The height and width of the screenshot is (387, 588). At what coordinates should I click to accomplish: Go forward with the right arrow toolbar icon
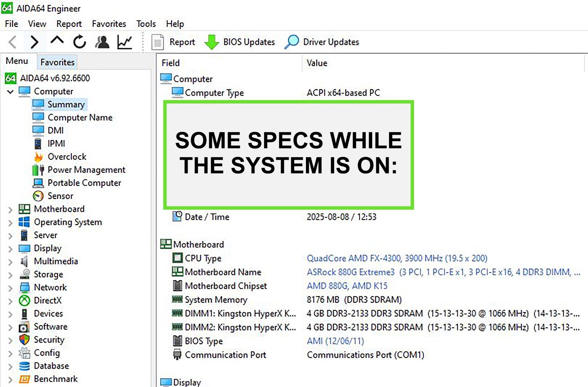[35, 42]
